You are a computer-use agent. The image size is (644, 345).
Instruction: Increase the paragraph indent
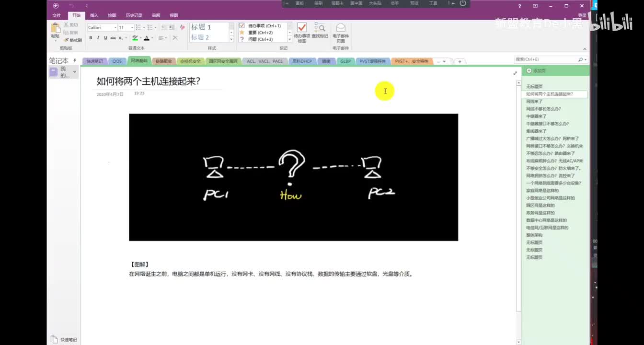tap(172, 27)
